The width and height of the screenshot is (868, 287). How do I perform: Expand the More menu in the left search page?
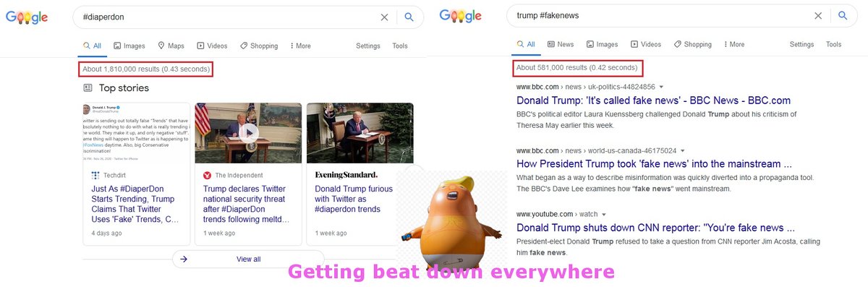pos(300,46)
